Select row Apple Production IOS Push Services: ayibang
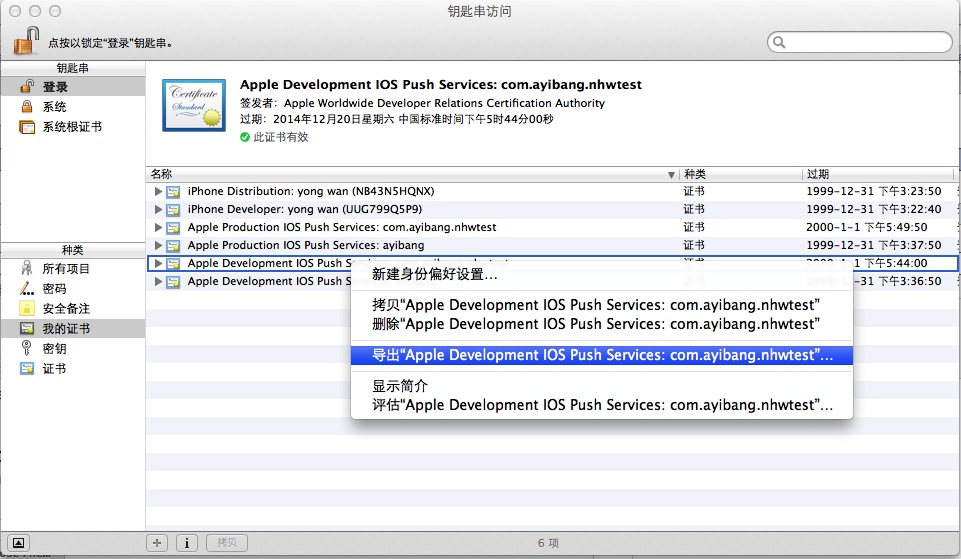 tap(306, 245)
